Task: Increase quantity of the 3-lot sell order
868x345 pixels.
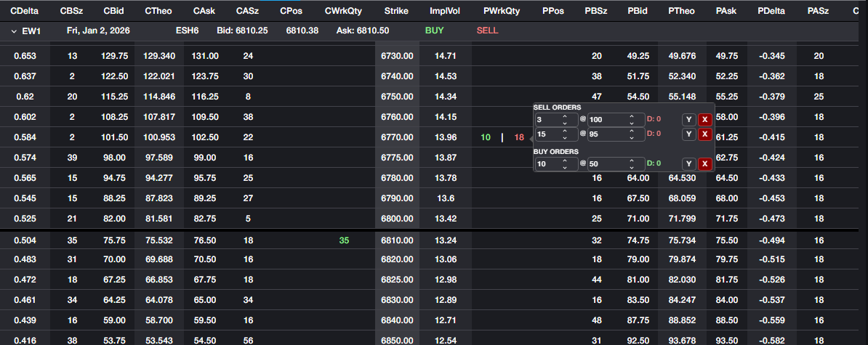Action: (564, 117)
